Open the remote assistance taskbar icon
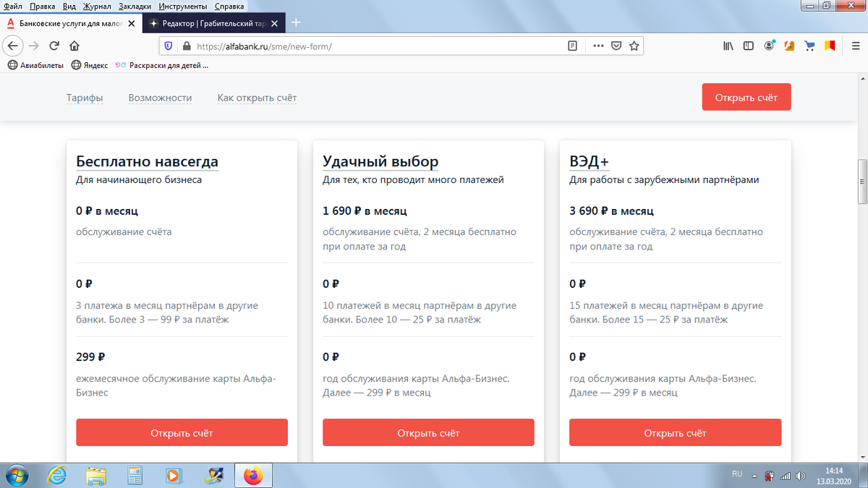Screen dimensions: 868x488 point(213,476)
